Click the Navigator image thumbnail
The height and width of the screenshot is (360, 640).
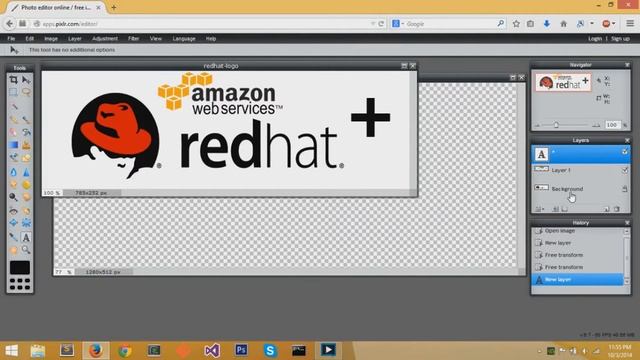pyautogui.click(x=563, y=82)
